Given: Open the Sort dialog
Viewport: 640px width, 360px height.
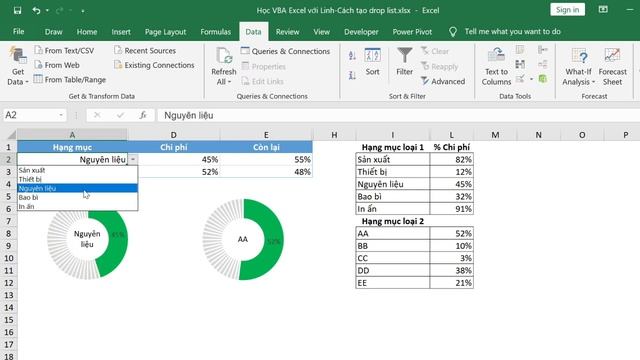Looking at the screenshot, I should coord(372,62).
